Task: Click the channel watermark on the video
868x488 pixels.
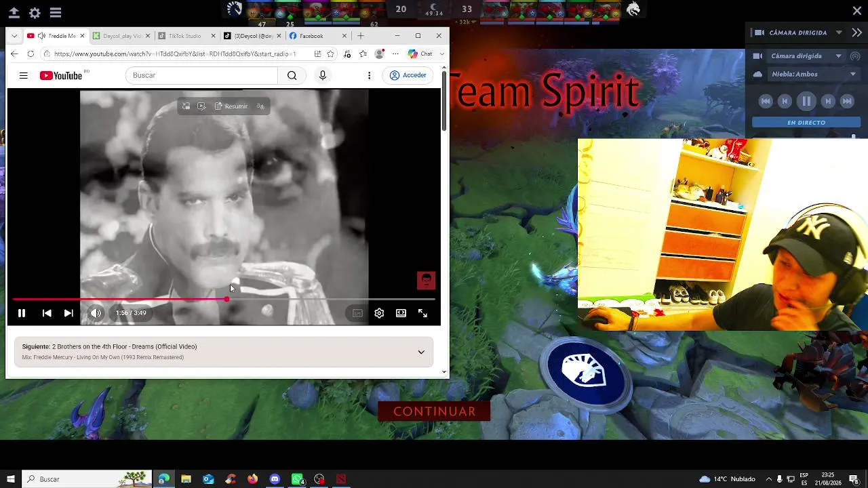Action: click(x=426, y=280)
